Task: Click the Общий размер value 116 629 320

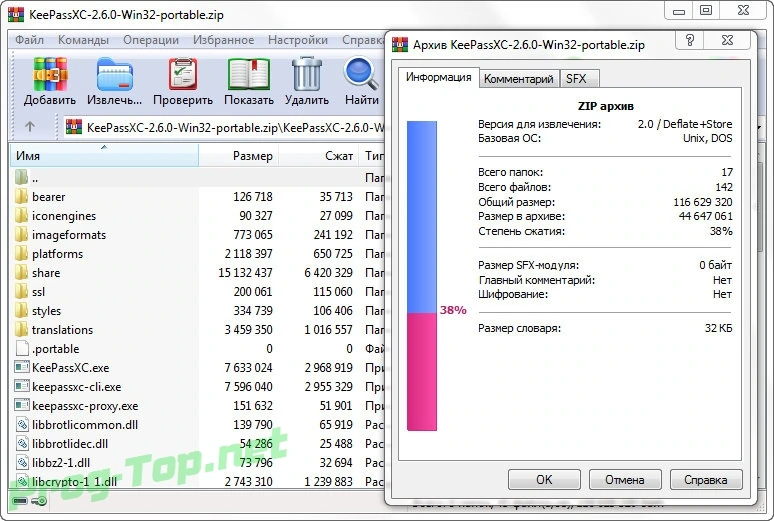Action: click(x=703, y=202)
